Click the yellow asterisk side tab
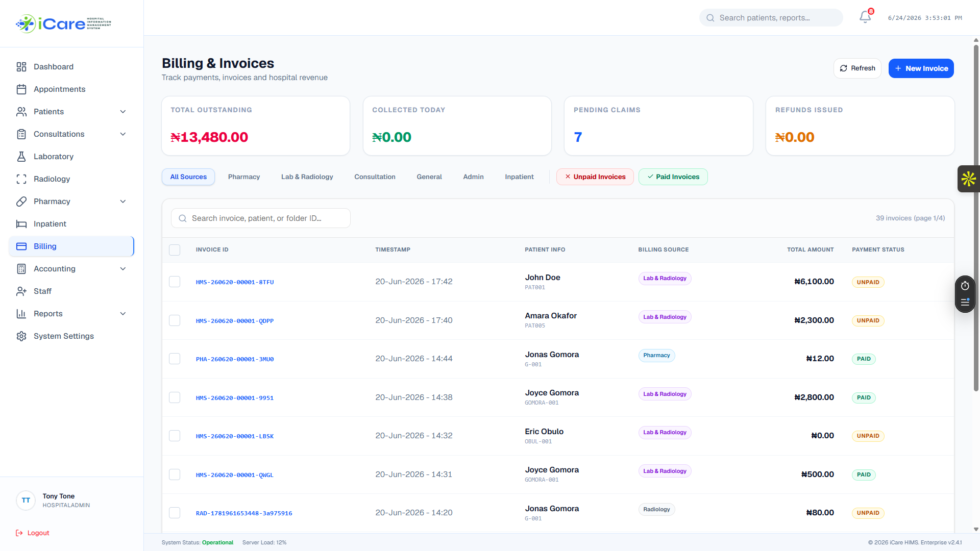The image size is (980, 551). (968, 179)
